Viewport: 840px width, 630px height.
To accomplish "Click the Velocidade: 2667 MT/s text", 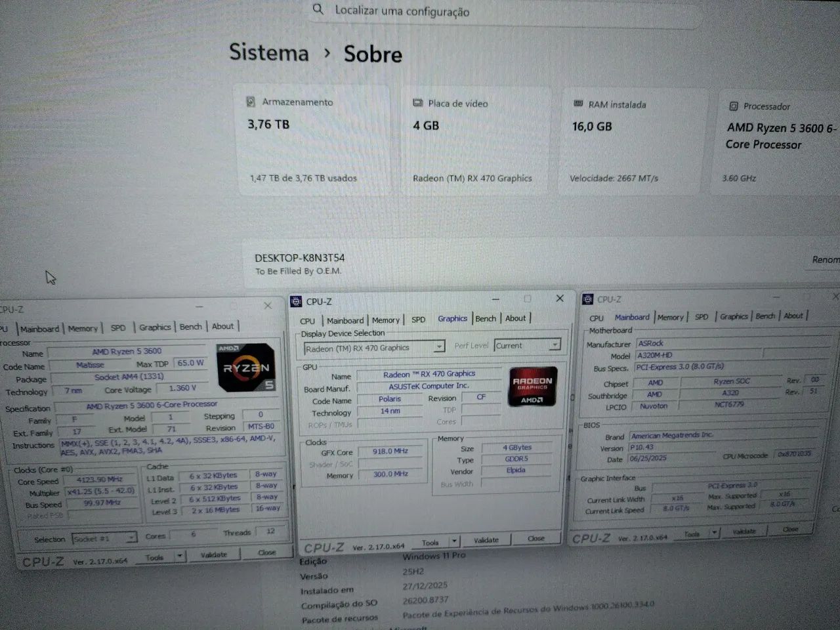I will [x=614, y=178].
